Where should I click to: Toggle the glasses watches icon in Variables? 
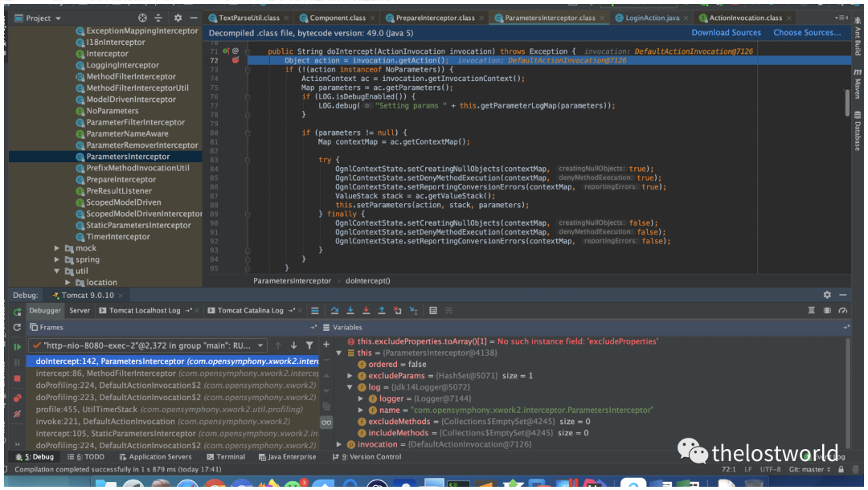tap(326, 422)
